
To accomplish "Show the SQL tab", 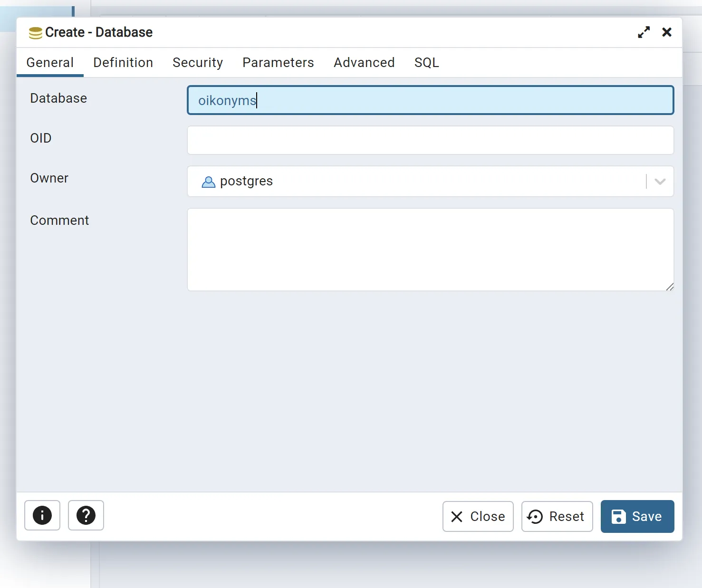I will coord(426,63).
